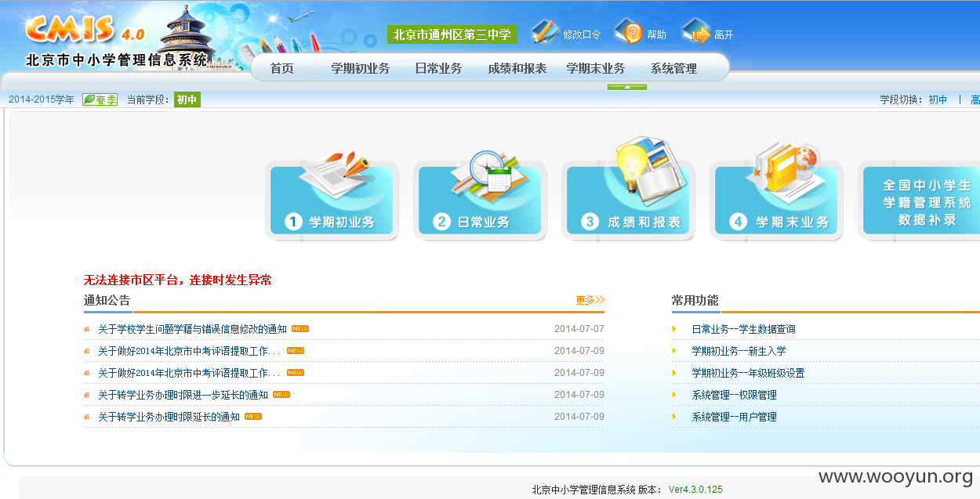
Task: Click the school name 北京市通州区第三中学
Action: (452, 34)
